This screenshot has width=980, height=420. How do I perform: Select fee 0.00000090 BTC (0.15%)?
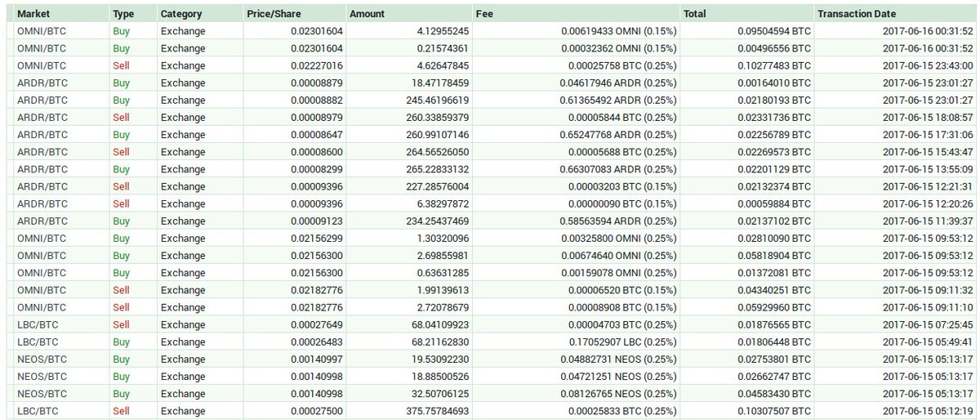(621, 203)
